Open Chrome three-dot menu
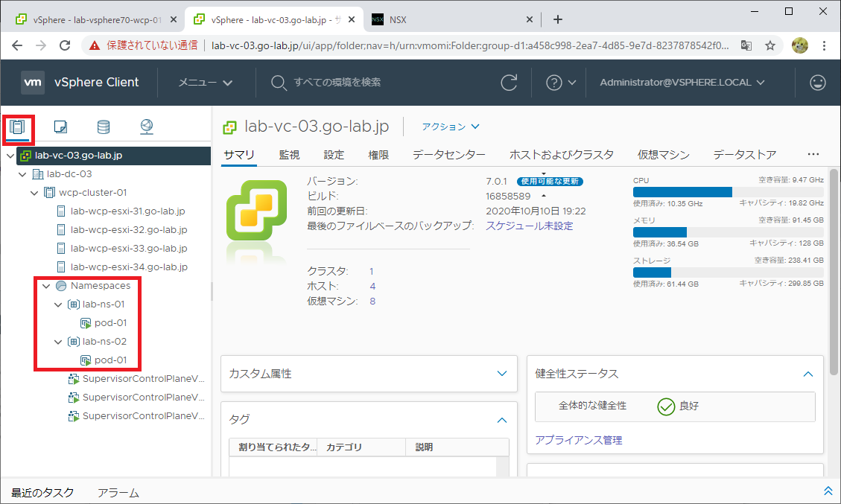The image size is (841, 504). tap(825, 45)
